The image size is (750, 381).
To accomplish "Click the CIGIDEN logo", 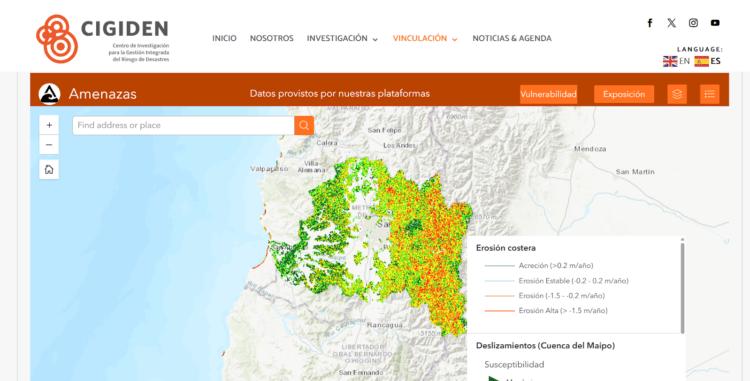I will (102, 39).
